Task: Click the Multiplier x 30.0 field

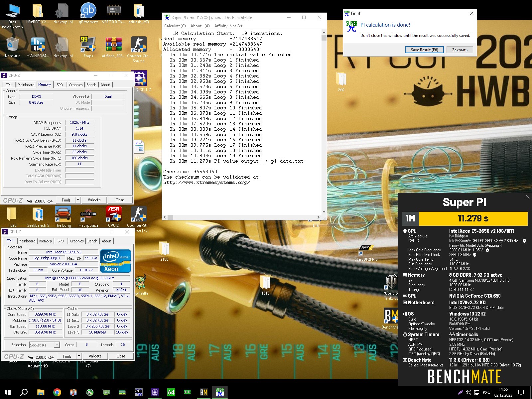Action: [x=45, y=320]
